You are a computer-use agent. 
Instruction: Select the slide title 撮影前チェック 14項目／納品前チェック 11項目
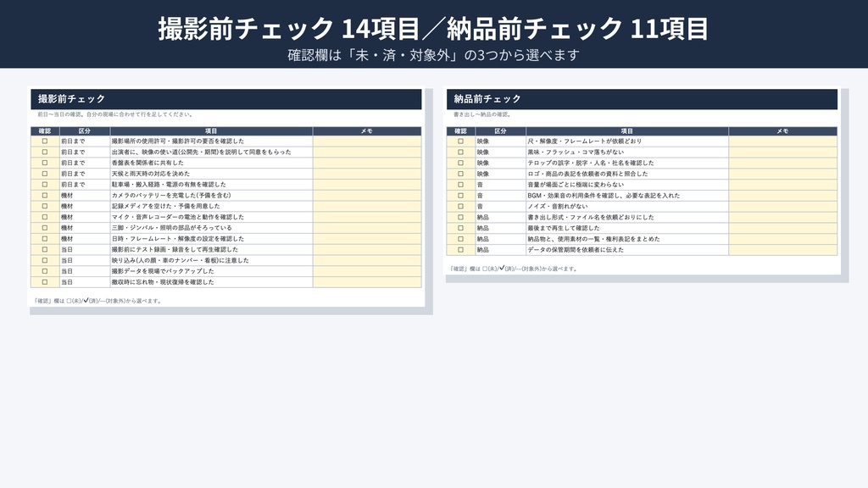click(433, 28)
